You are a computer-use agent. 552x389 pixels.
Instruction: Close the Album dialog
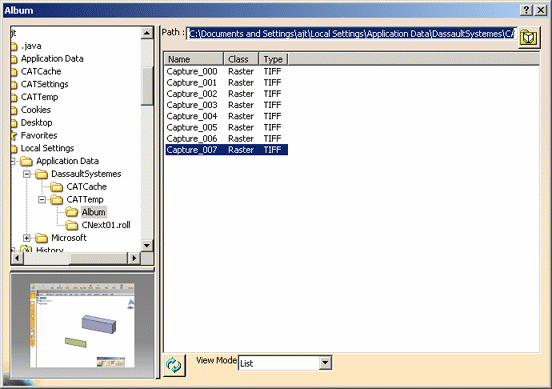click(x=540, y=10)
